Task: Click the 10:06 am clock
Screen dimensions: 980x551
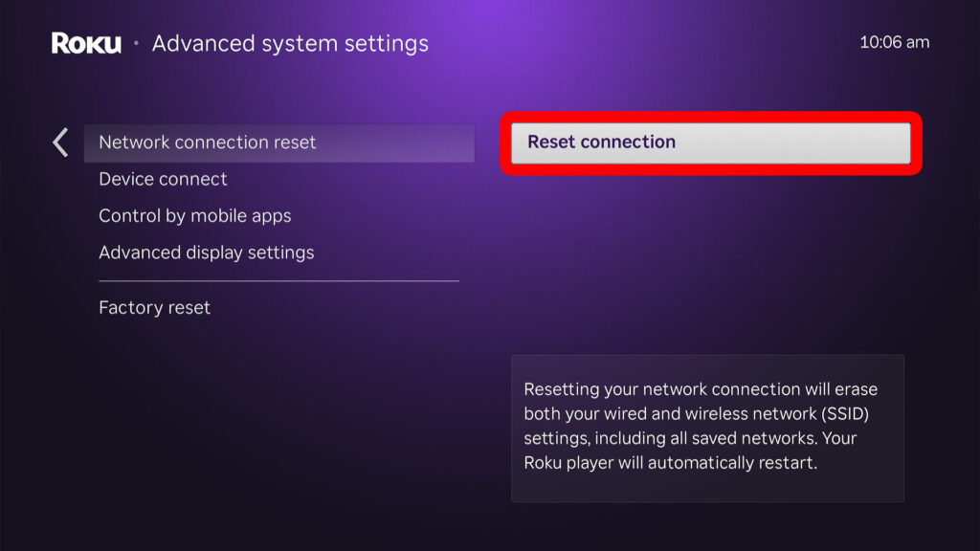Action: [x=894, y=42]
